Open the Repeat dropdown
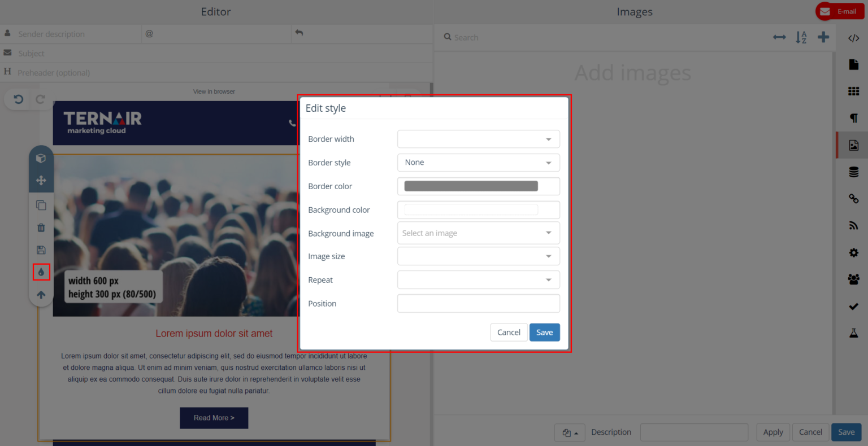The width and height of the screenshot is (868, 446). 479,280
